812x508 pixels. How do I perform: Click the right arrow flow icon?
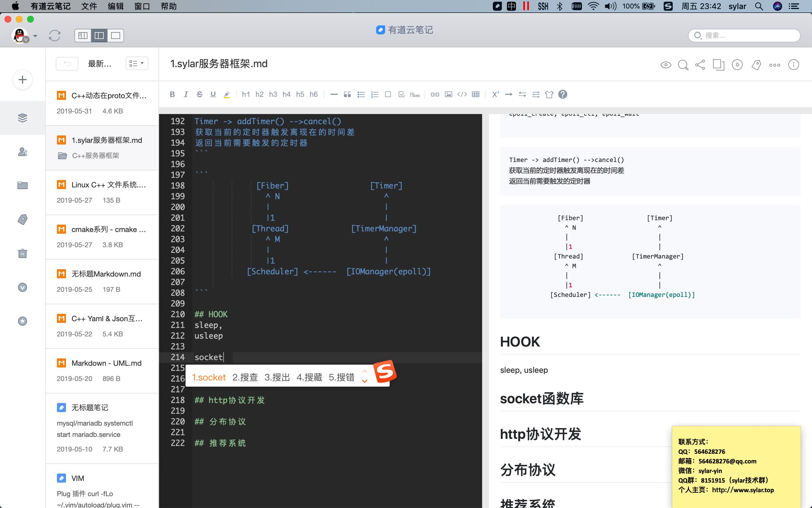tap(509, 95)
